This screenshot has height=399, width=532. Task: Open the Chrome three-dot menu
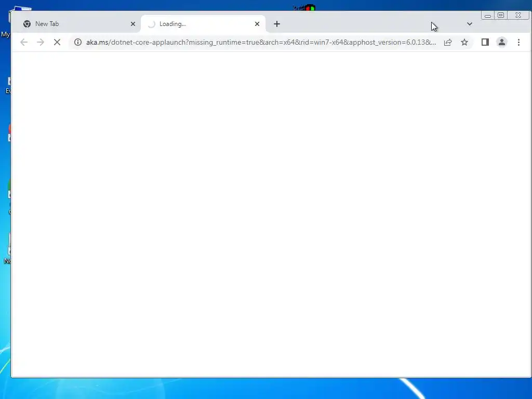pos(518,42)
